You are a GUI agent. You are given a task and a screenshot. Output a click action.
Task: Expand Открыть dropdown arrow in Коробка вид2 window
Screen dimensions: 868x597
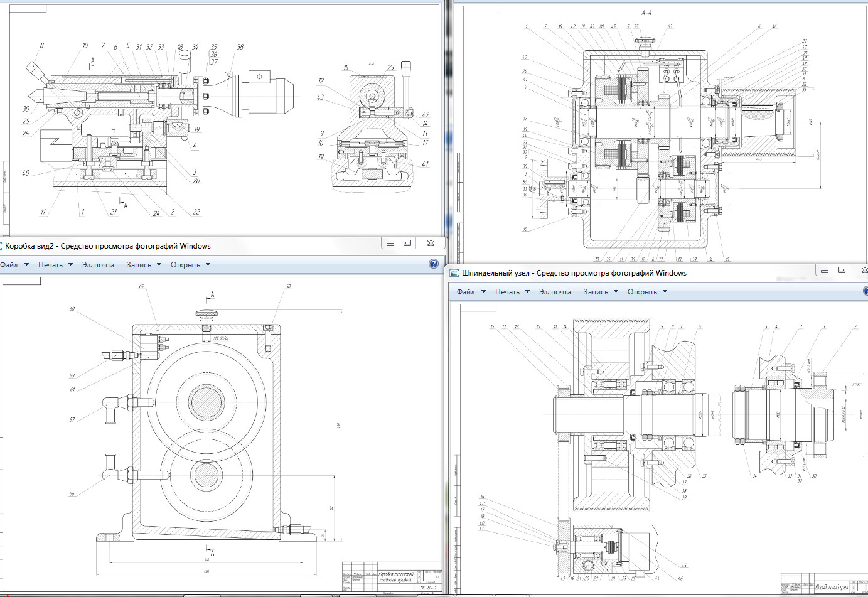(208, 265)
